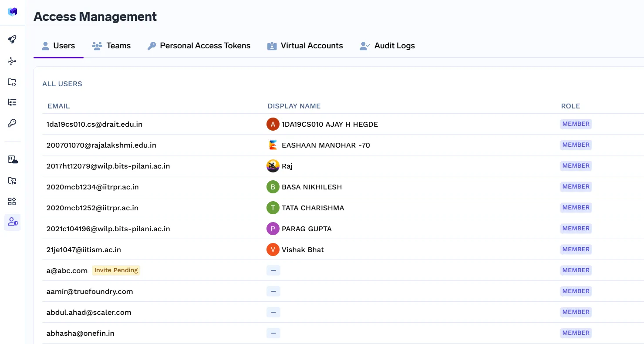This screenshot has width=644, height=344.
Task: Open Deployments via the rocket icon
Action: (x=13, y=39)
